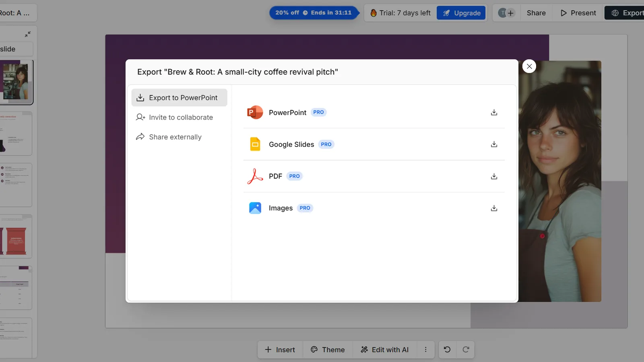This screenshot has height=362, width=644.
Task: Download the Google Slides export
Action: [x=494, y=144]
